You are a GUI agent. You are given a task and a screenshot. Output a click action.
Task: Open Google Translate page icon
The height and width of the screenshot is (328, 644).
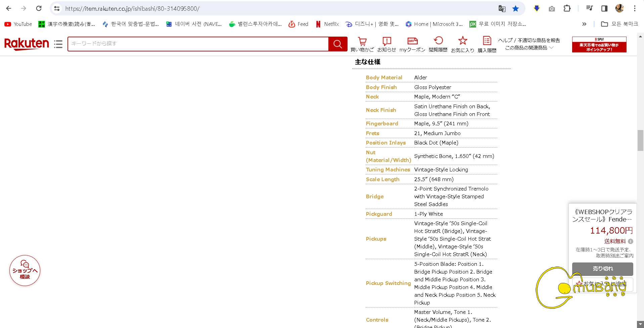[502, 9]
